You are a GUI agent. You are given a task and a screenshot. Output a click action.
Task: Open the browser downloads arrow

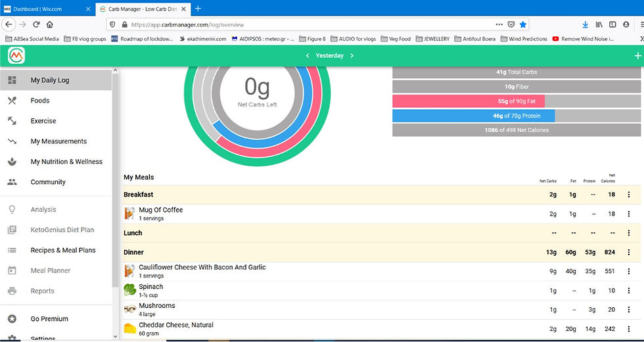(x=586, y=25)
